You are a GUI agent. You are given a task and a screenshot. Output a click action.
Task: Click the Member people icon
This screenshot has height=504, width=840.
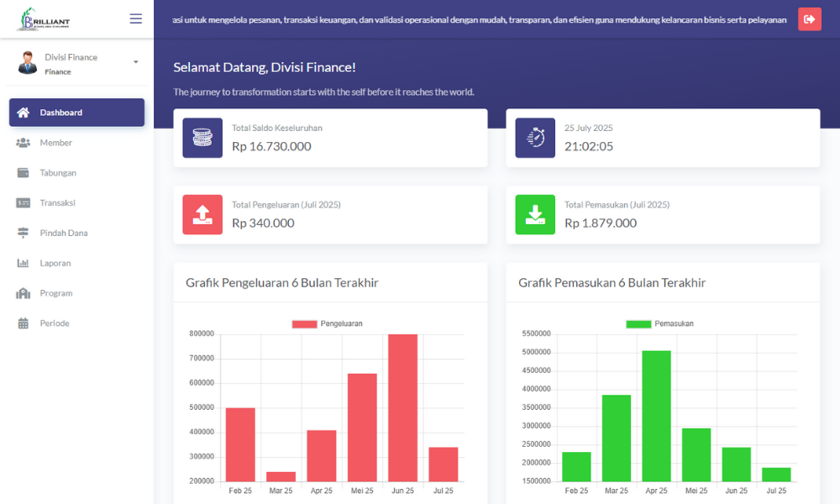point(23,143)
